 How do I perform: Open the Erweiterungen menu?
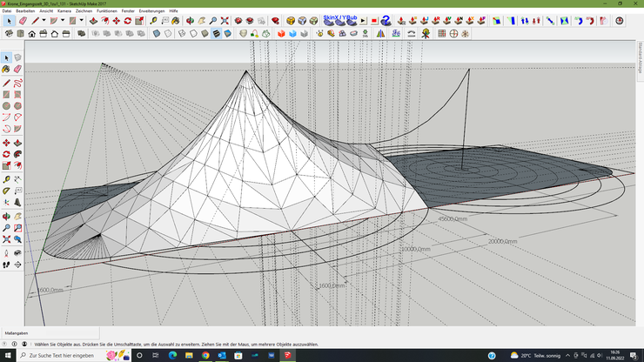coord(151,10)
